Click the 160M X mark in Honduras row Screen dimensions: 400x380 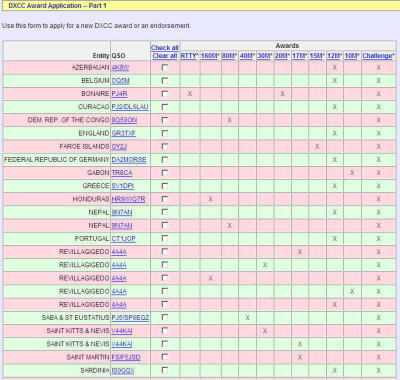tap(210, 199)
